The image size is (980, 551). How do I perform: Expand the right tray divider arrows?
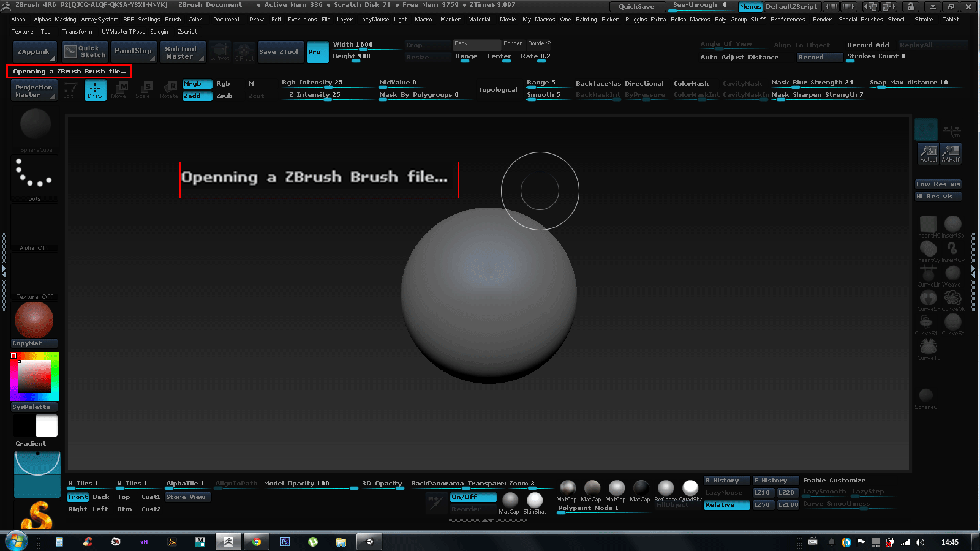(x=973, y=269)
